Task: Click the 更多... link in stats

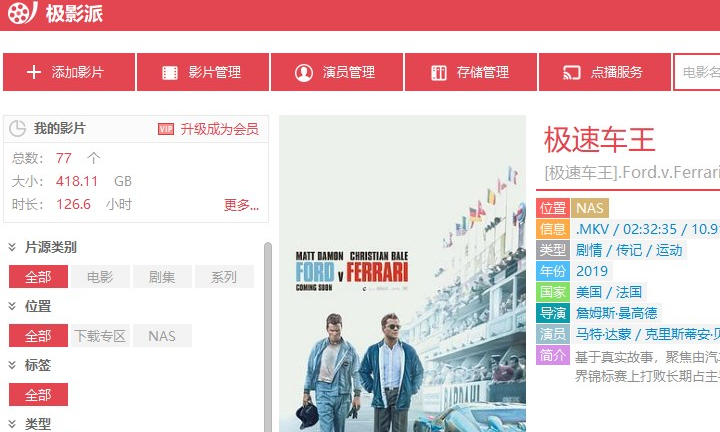Action: click(x=241, y=205)
